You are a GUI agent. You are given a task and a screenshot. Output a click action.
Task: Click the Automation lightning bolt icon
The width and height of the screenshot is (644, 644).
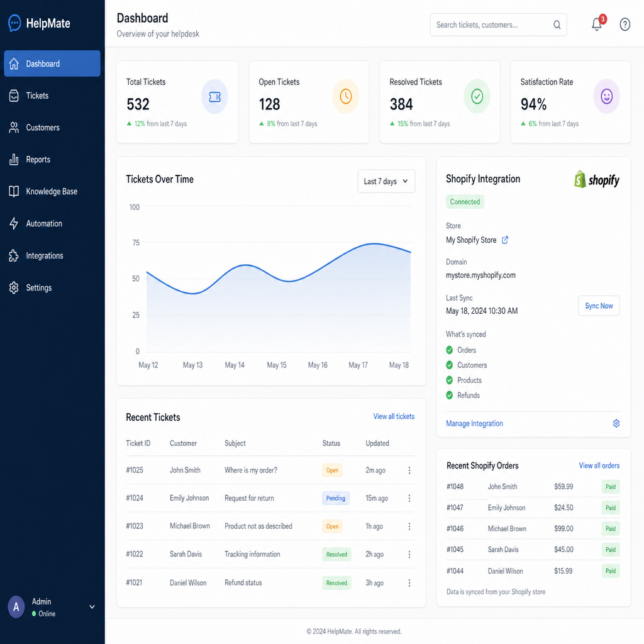click(x=14, y=223)
